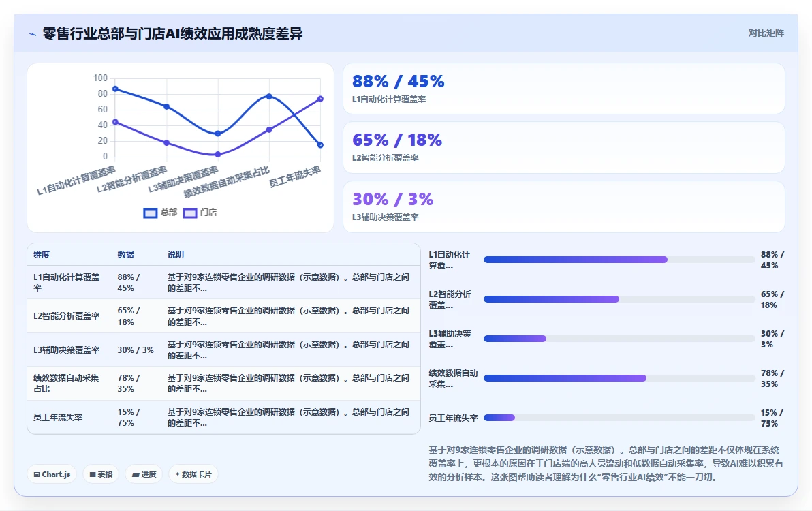Image resolution: width=812 pixels, height=511 pixels.
Task: Click the Chart.js tag chip
Action: click(52, 474)
